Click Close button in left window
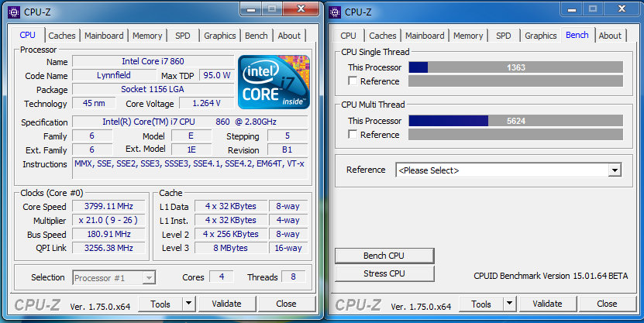The width and height of the screenshot is (644, 323). [x=286, y=304]
